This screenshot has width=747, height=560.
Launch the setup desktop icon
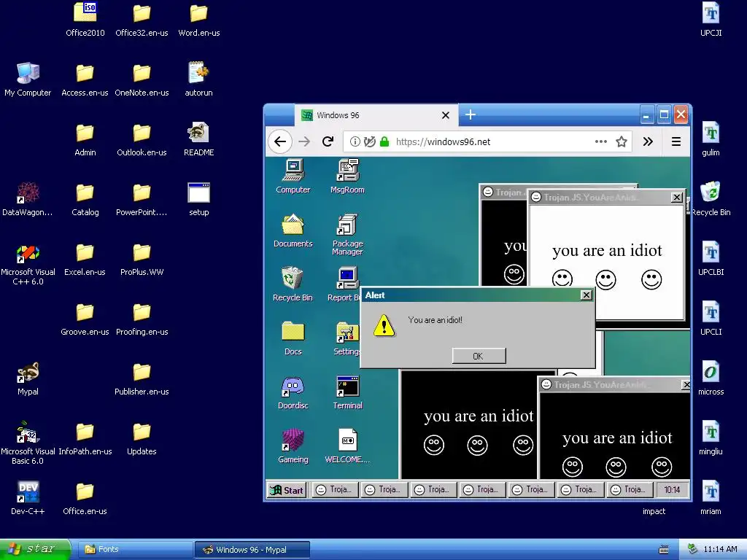198,192
